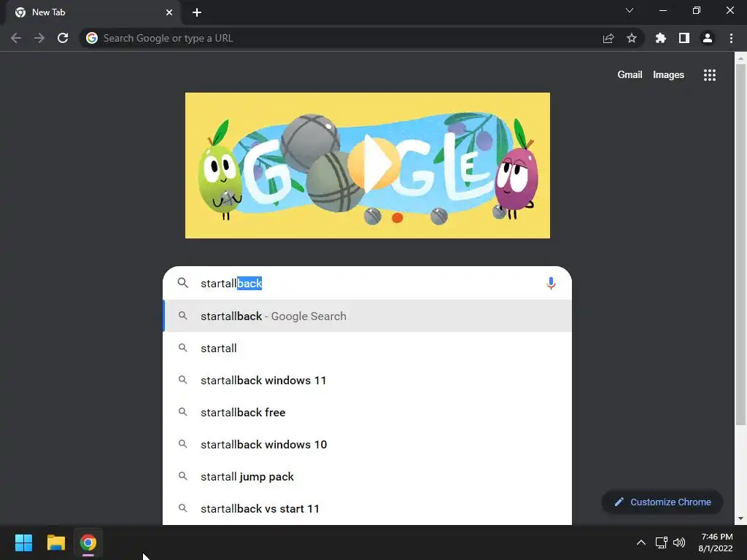This screenshot has height=560, width=747.
Task: Click the Chrome taskbar icon
Action: coord(88,542)
